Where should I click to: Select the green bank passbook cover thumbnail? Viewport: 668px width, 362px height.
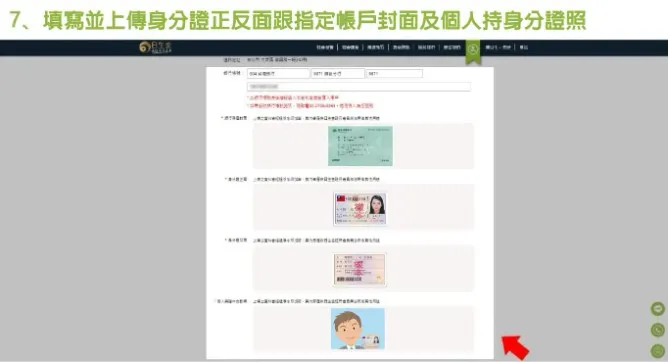tap(360, 146)
